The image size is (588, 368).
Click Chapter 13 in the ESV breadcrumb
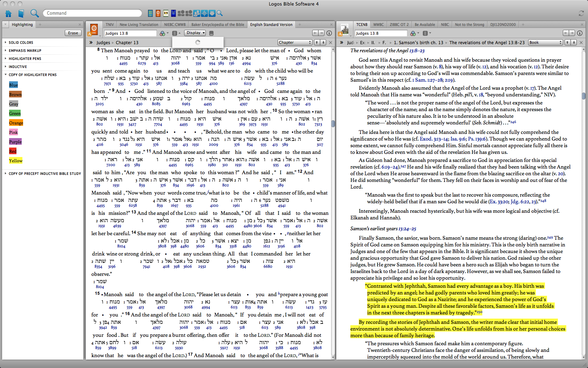[x=127, y=43]
